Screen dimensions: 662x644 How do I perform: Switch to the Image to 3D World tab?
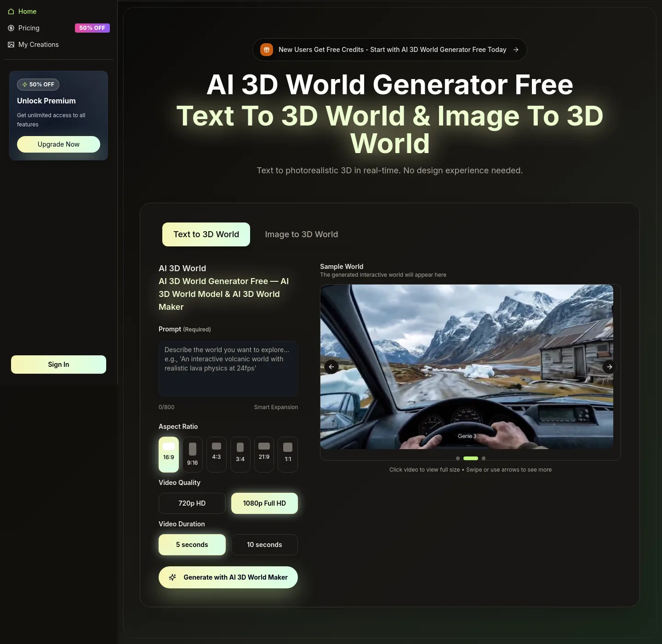click(x=302, y=234)
